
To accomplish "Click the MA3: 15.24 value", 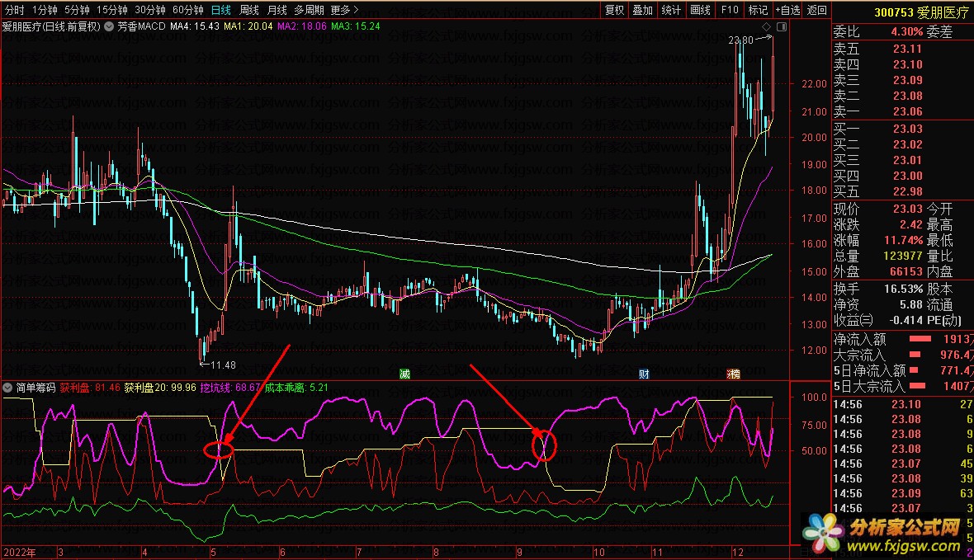I will coord(355,26).
